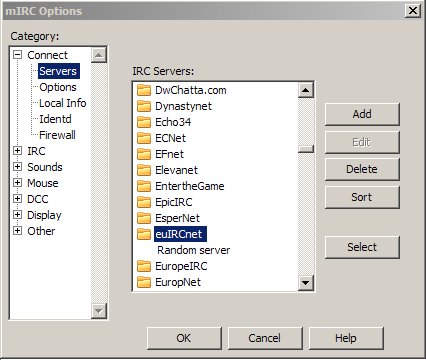Open Options under Connect
This screenshot has height=360, width=426.
click(x=58, y=87)
